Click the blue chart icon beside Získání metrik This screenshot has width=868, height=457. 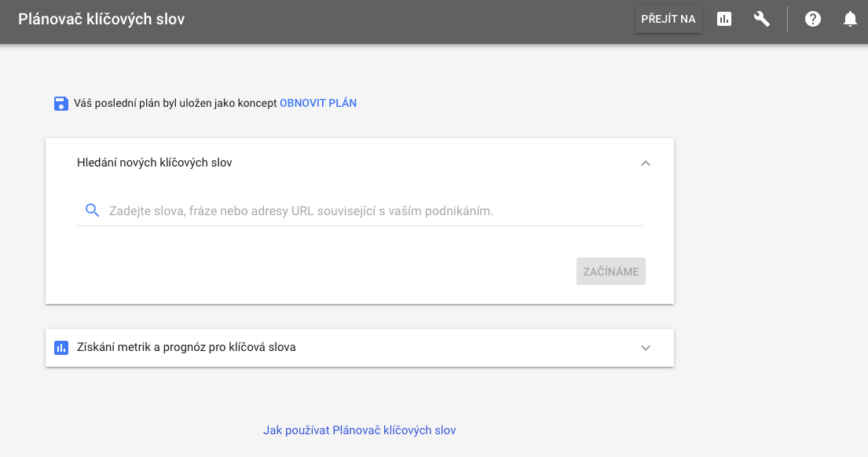click(x=61, y=347)
